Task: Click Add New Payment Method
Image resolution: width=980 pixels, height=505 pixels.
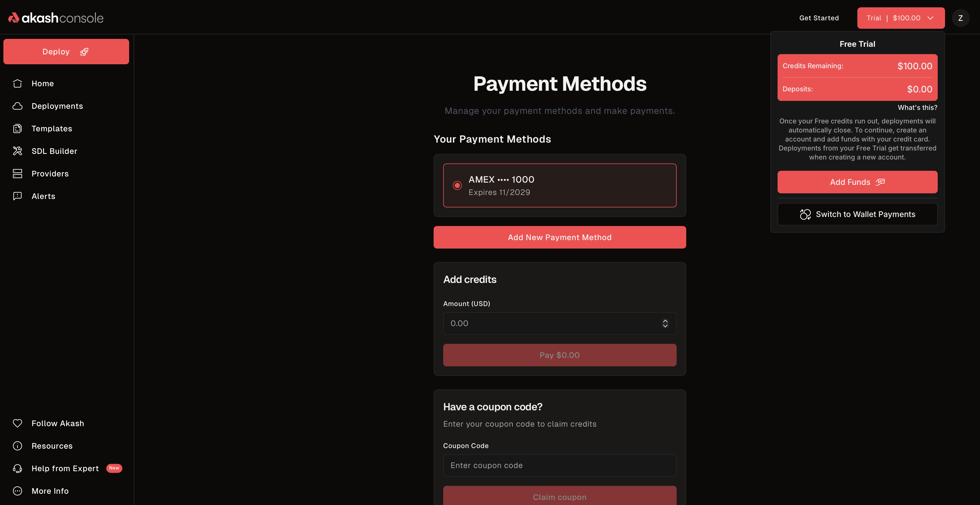Action: 559,237
